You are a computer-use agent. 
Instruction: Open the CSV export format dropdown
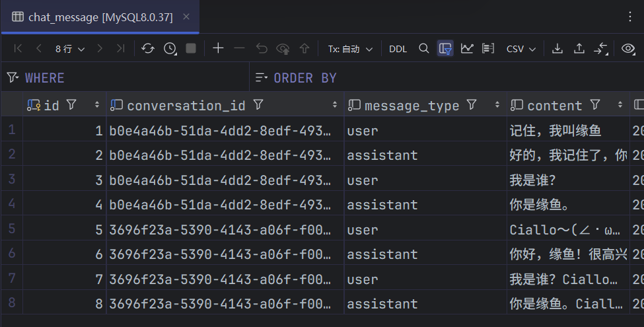[x=520, y=49]
